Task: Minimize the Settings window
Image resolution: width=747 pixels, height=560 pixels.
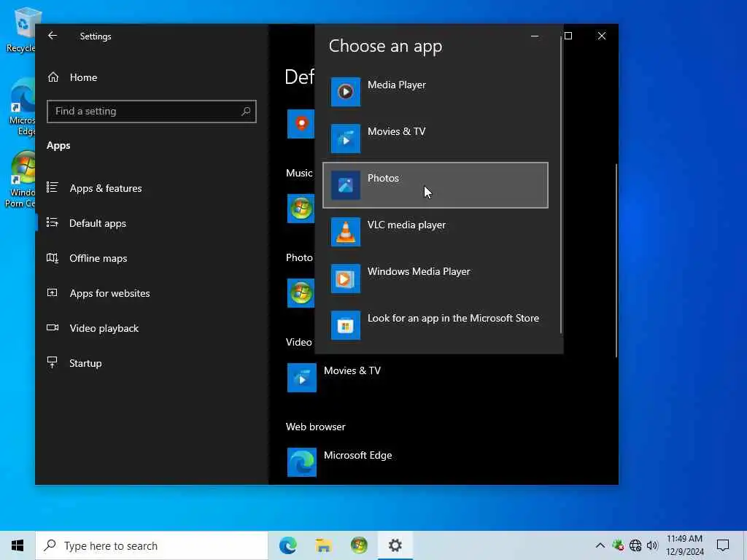Action: pyautogui.click(x=535, y=36)
